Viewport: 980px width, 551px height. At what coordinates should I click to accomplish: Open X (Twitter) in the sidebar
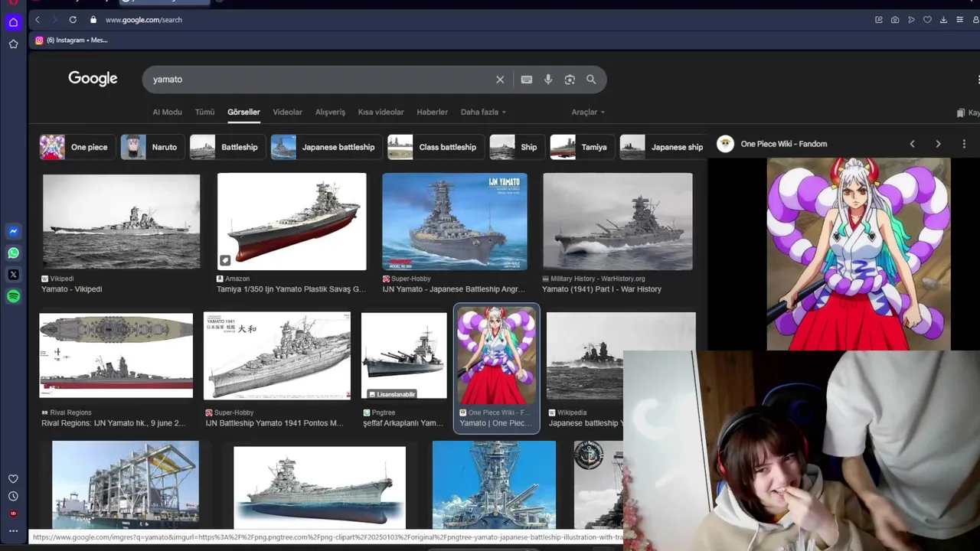click(x=13, y=274)
